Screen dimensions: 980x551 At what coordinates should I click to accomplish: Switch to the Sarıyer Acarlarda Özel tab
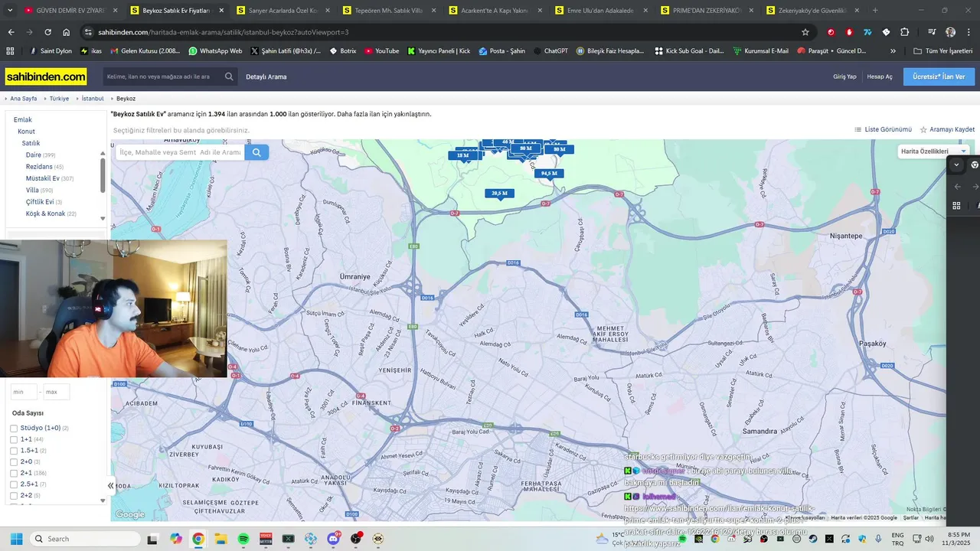click(x=283, y=10)
